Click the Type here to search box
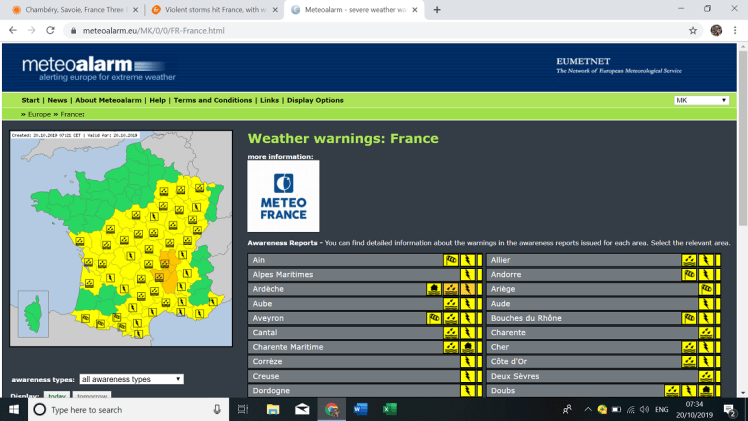Image resolution: width=748 pixels, height=421 pixels. 128,410
